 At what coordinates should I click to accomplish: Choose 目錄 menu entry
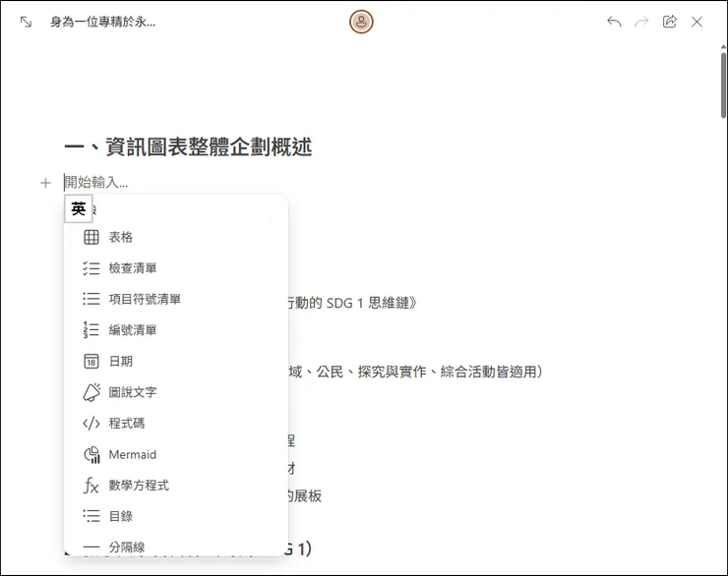[176, 516]
